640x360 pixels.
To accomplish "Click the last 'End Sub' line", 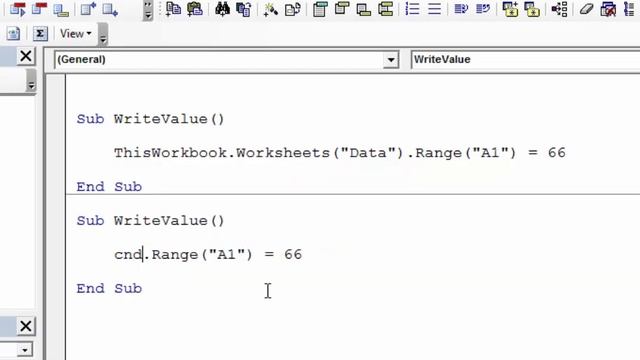I will [x=109, y=289].
